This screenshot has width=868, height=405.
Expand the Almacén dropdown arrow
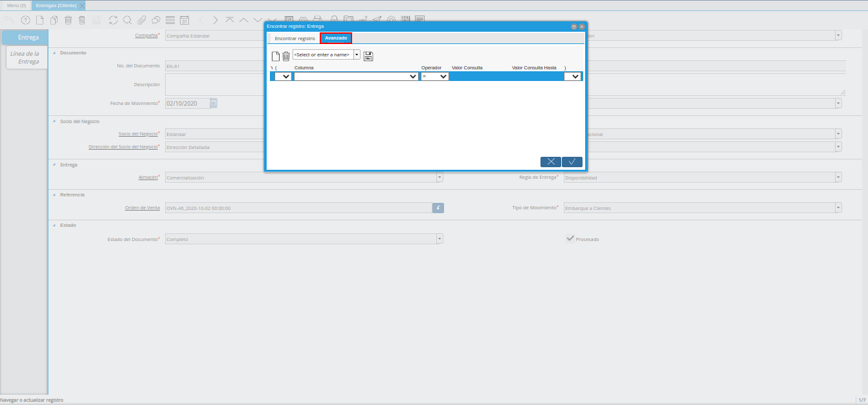(440, 177)
